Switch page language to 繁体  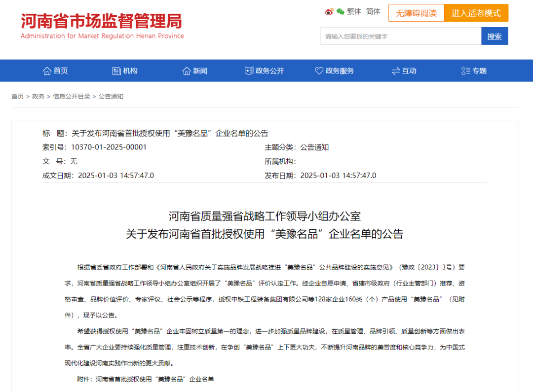tap(354, 11)
